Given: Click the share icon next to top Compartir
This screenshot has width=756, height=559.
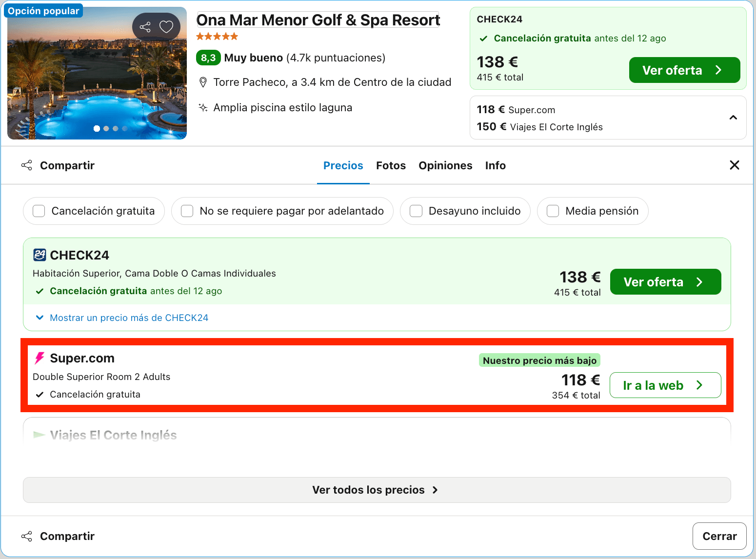Looking at the screenshot, I should [x=27, y=165].
